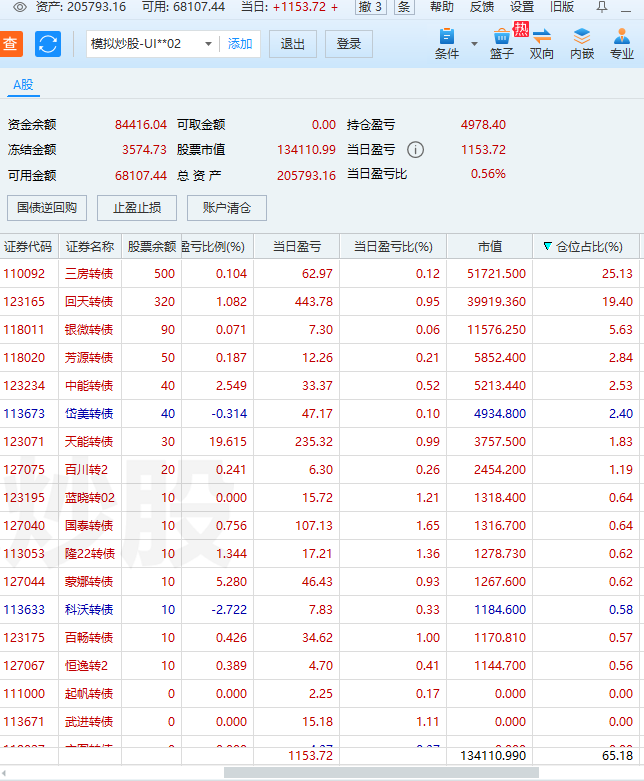Viewport: 644px width, 781px height.
Task: Switch to 旧版 old version
Action: 562,7
